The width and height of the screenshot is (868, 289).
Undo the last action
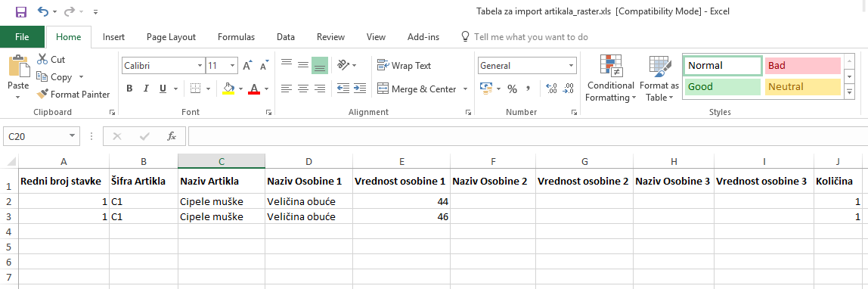click(43, 11)
